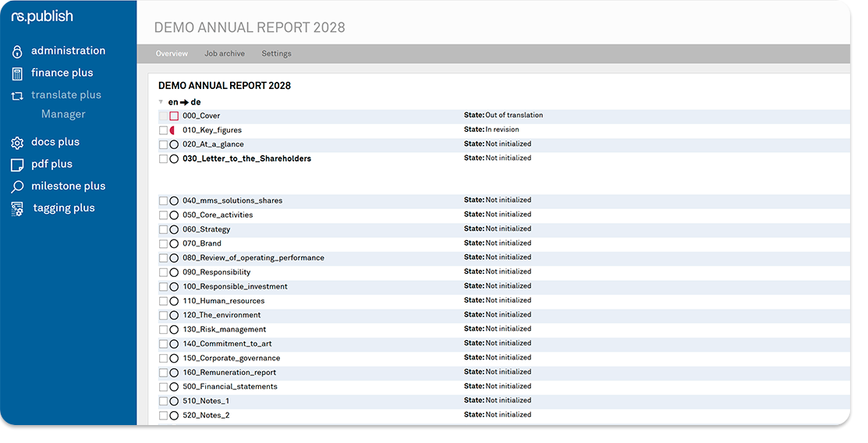Screen dimensions: 868x443
Task: Click the rs.publish logo
Action: pyautogui.click(x=42, y=16)
